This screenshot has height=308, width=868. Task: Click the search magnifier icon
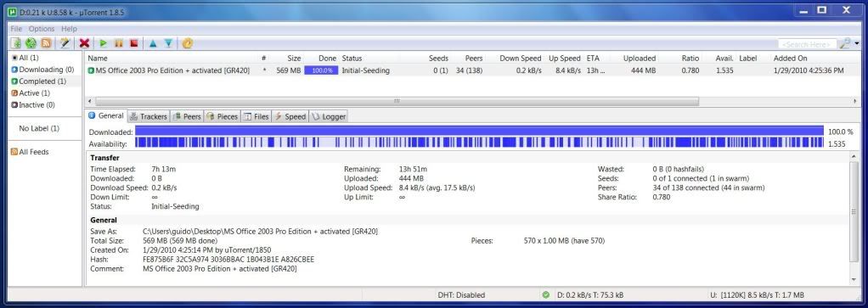845,43
